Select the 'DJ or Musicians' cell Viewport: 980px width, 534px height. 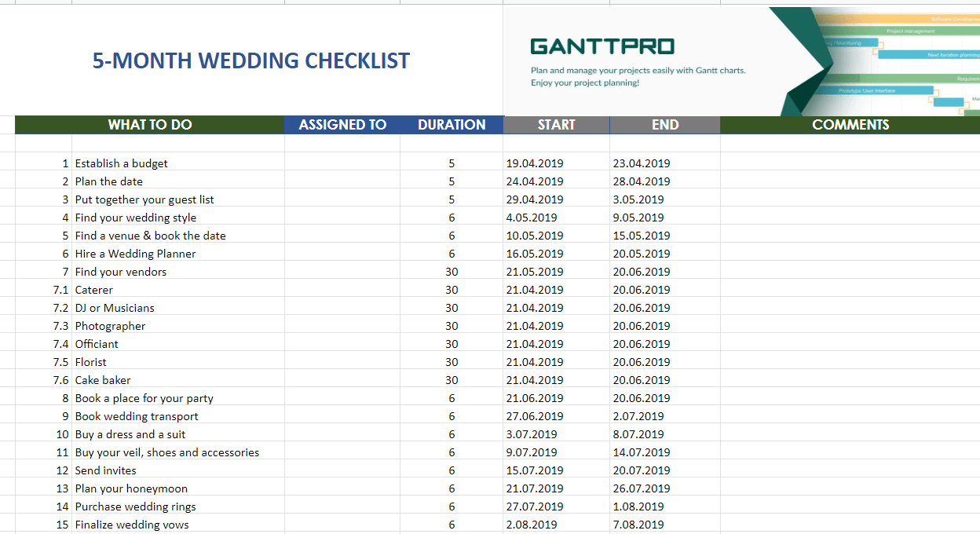click(x=178, y=308)
